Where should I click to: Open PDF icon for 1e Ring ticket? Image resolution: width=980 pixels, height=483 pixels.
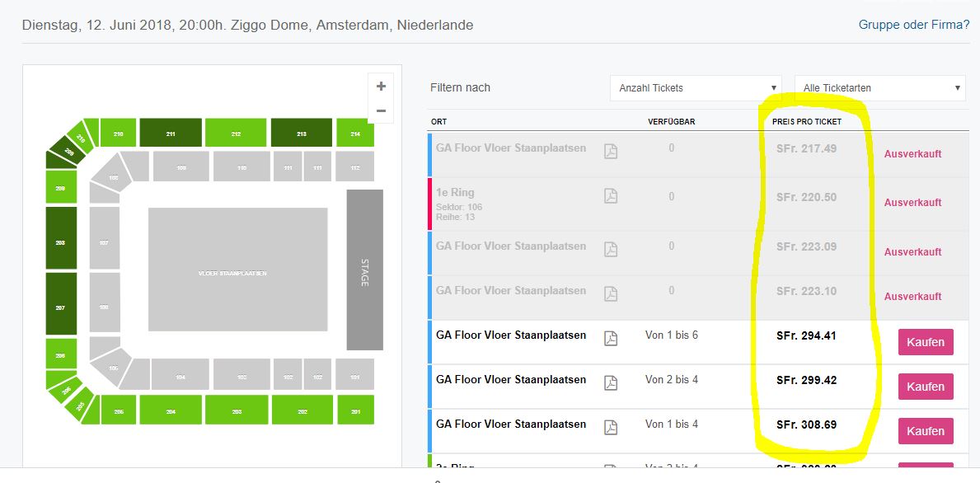click(611, 196)
